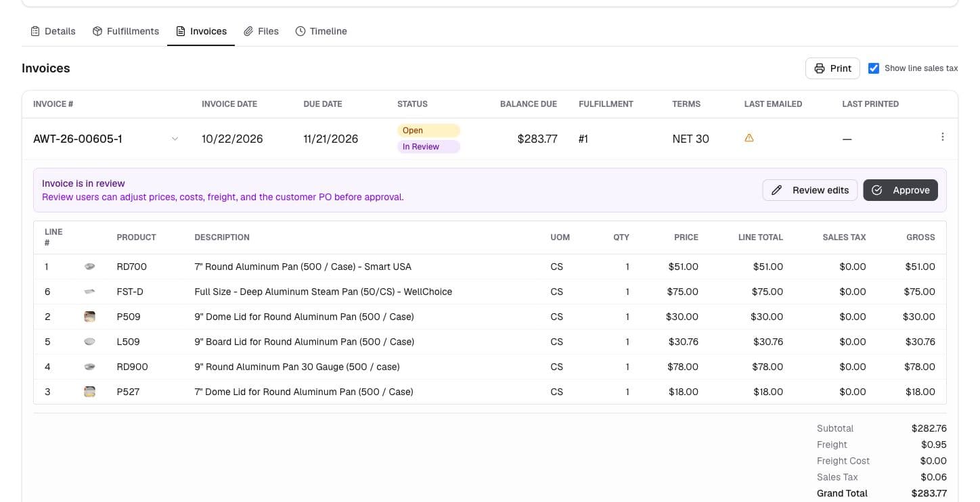
Task: Click the RD900 pan thumbnail
Action: click(89, 367)
